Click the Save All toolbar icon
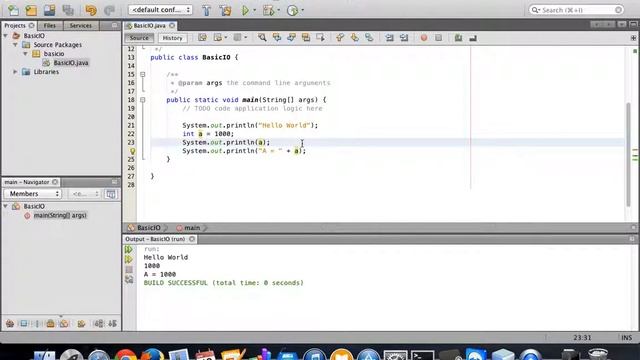This screenshot has height=360, width=640. pyautogui.click(x=68, y=10)
